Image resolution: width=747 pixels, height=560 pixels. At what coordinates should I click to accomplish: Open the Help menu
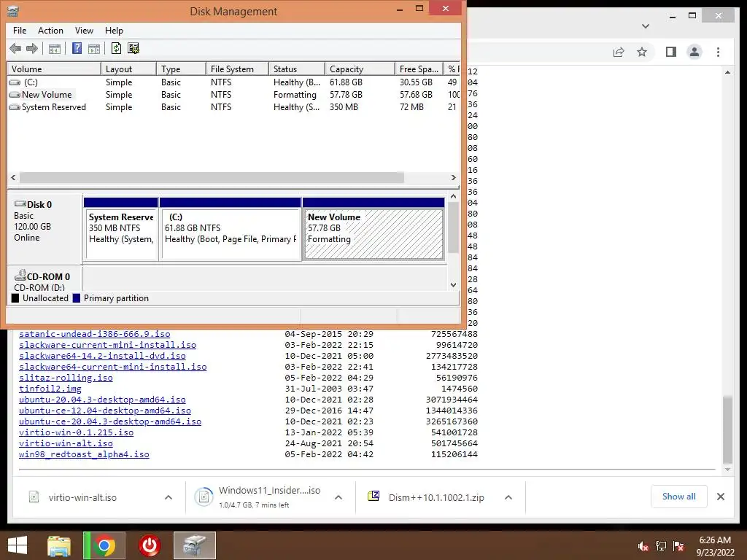coord(114,31)
